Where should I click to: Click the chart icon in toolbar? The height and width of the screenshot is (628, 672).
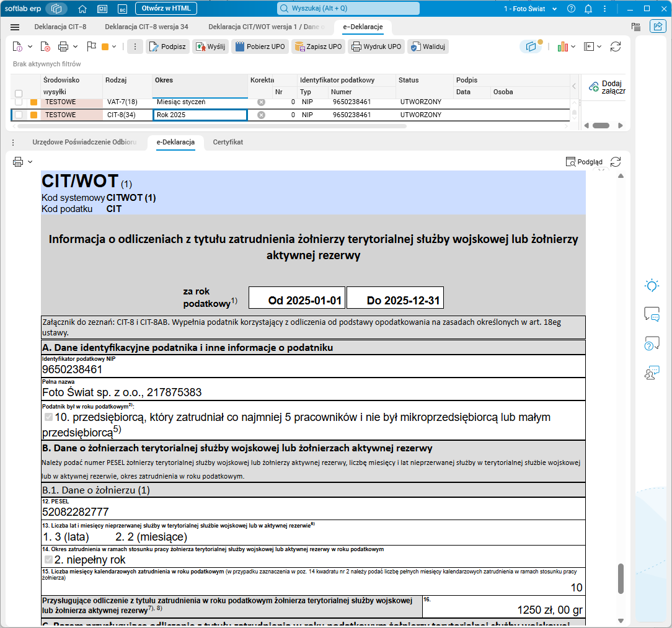[562, 46]
